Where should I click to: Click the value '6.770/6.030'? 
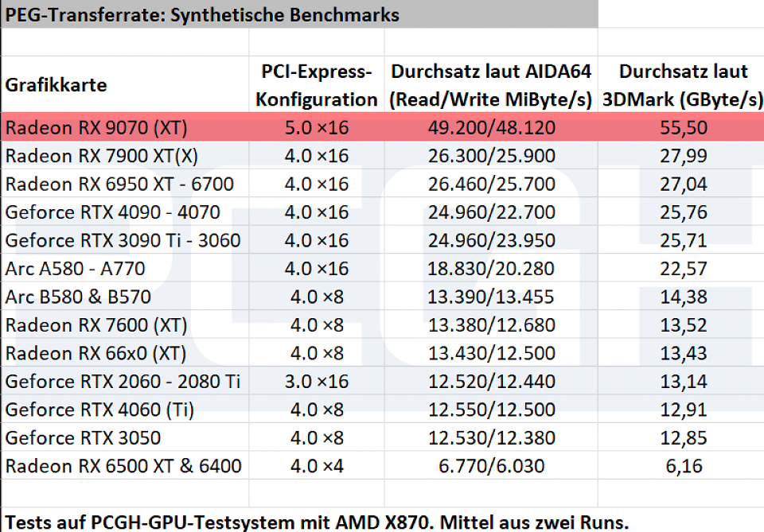click(x=491, y=466)
